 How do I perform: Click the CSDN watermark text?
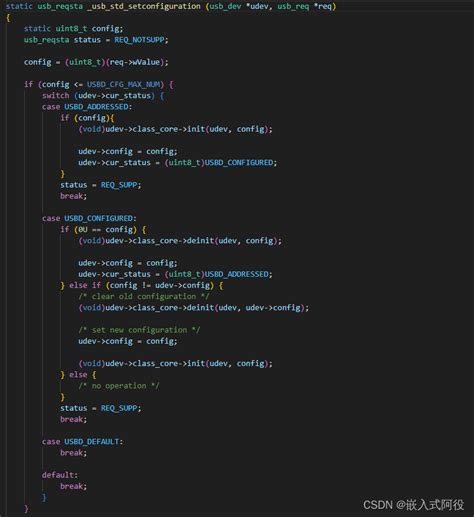point(413,505)
